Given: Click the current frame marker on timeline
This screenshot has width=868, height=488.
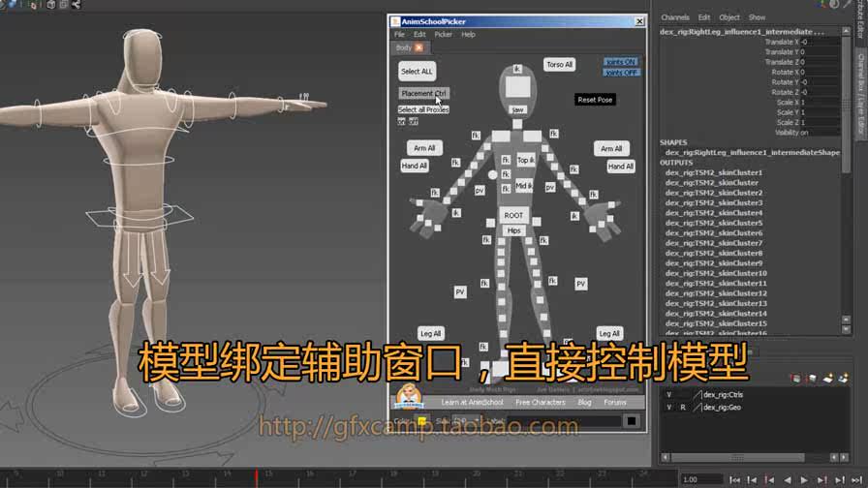Looking at the screenshot, I should coord(257,477).
